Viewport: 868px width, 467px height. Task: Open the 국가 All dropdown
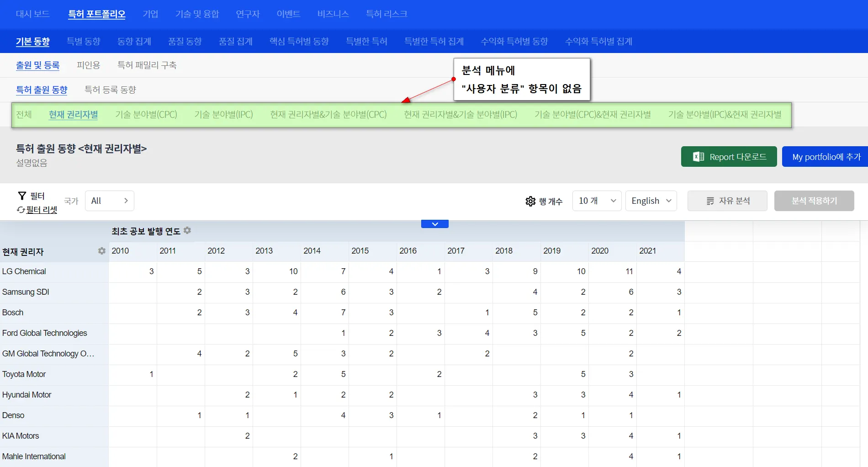coord(110,201)
